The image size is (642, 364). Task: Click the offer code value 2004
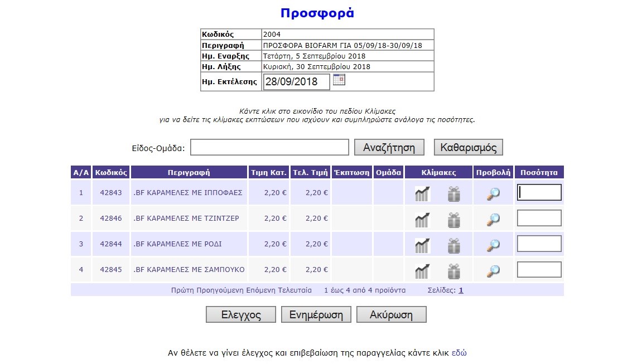tap(272, 35)
